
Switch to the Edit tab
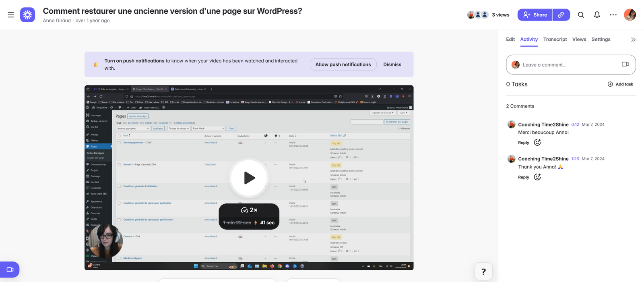coord(510,39)
